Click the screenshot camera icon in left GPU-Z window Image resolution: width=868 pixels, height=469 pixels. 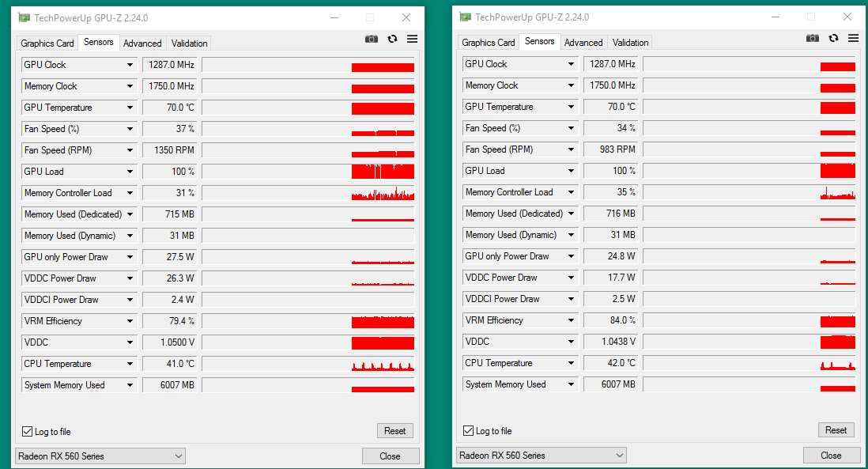[372, 40]
